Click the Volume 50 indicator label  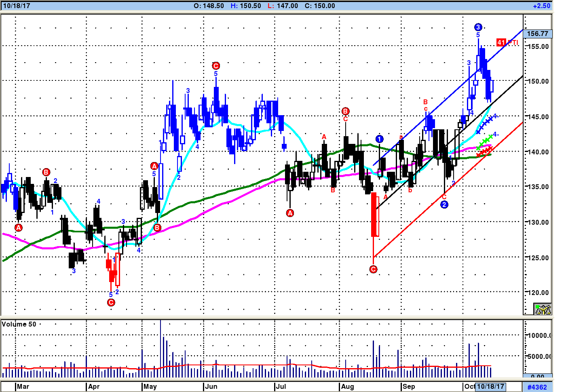[19, 324]
